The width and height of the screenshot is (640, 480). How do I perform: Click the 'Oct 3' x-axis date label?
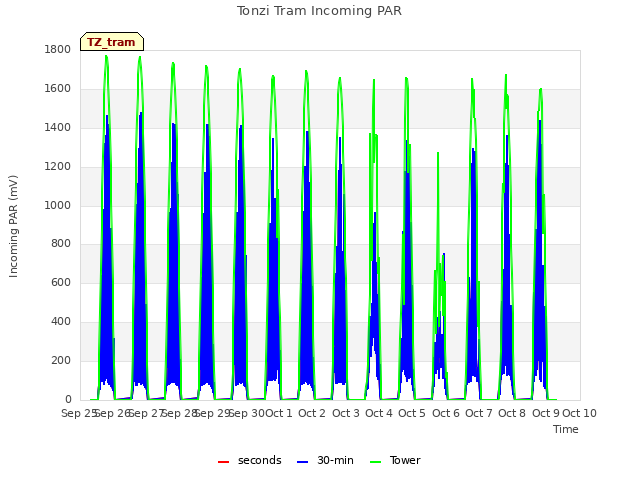tap(346, 413)
